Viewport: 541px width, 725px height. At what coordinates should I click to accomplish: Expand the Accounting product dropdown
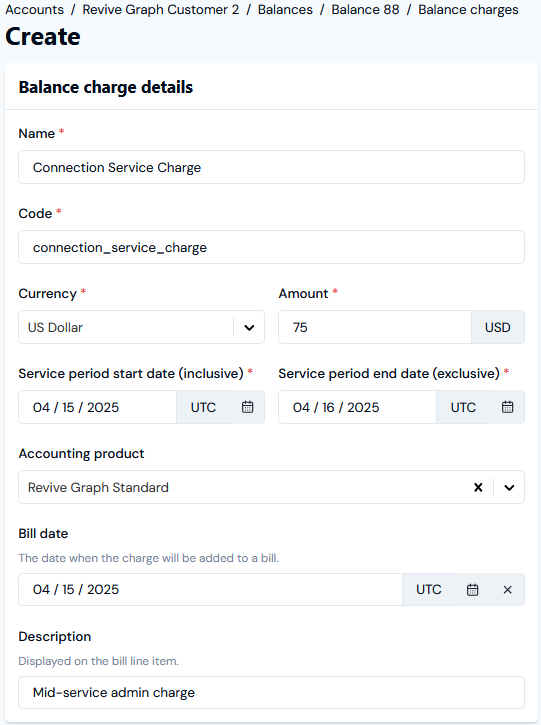[x=509, y=487]
